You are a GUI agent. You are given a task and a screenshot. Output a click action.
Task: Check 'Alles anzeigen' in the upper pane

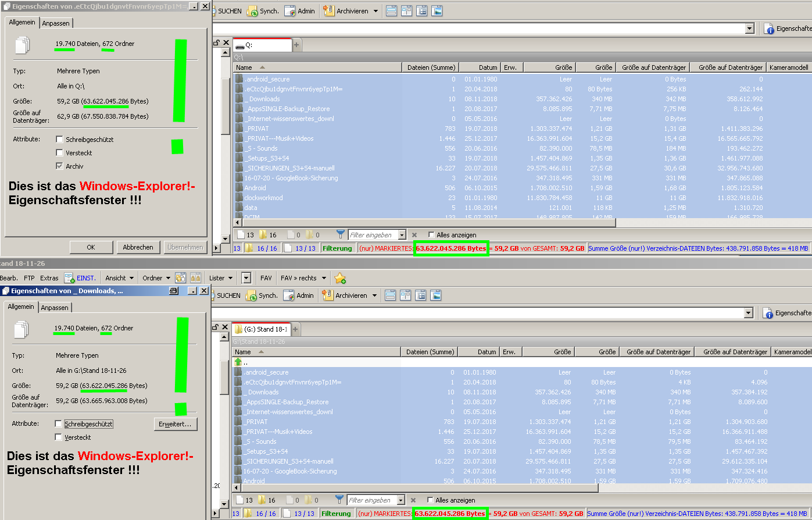tap(431, 235)
